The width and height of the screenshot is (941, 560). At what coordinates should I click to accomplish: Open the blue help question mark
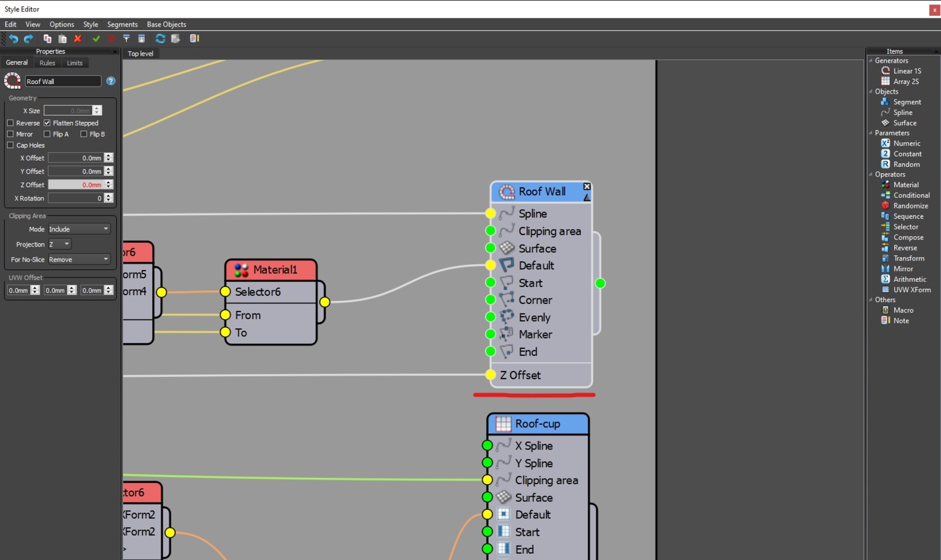111,81
